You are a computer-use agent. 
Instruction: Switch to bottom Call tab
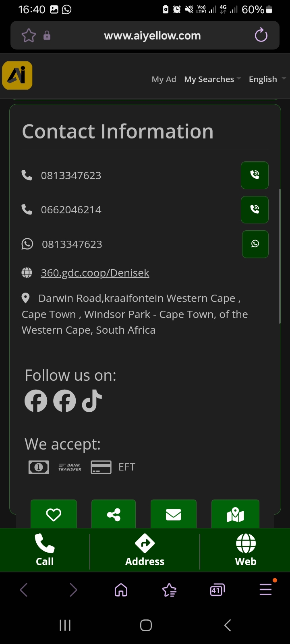click(x=45, y=550)
